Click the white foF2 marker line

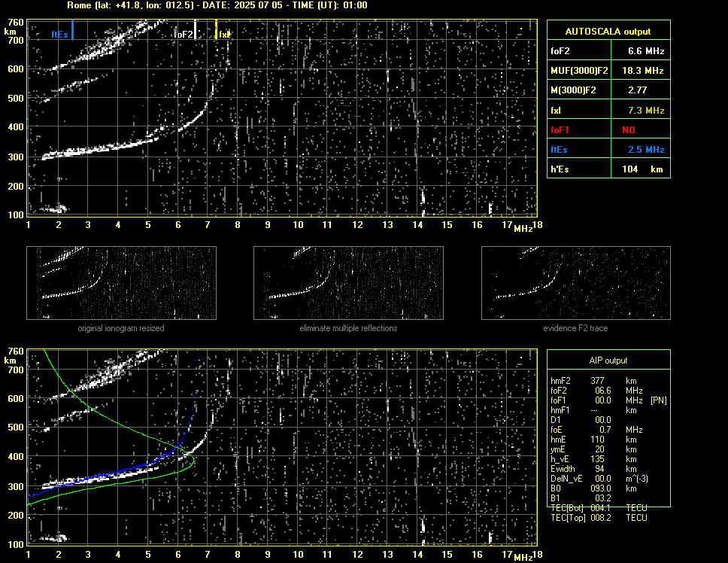click(195, 29)
